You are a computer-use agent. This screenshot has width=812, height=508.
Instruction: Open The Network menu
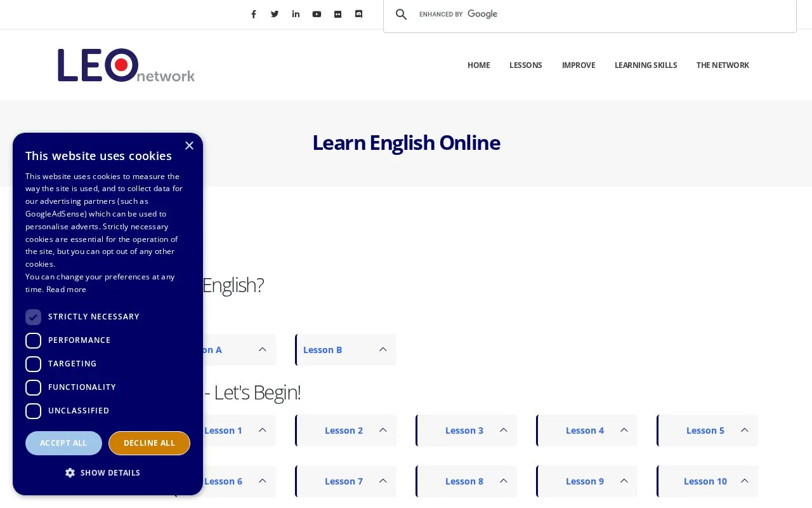coord(723,65)
